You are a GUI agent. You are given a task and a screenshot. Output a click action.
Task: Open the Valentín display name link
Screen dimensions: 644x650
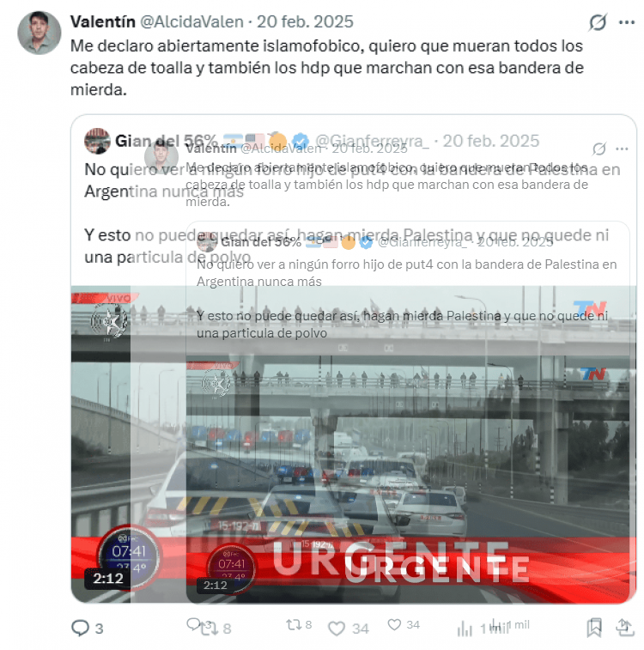103,21
